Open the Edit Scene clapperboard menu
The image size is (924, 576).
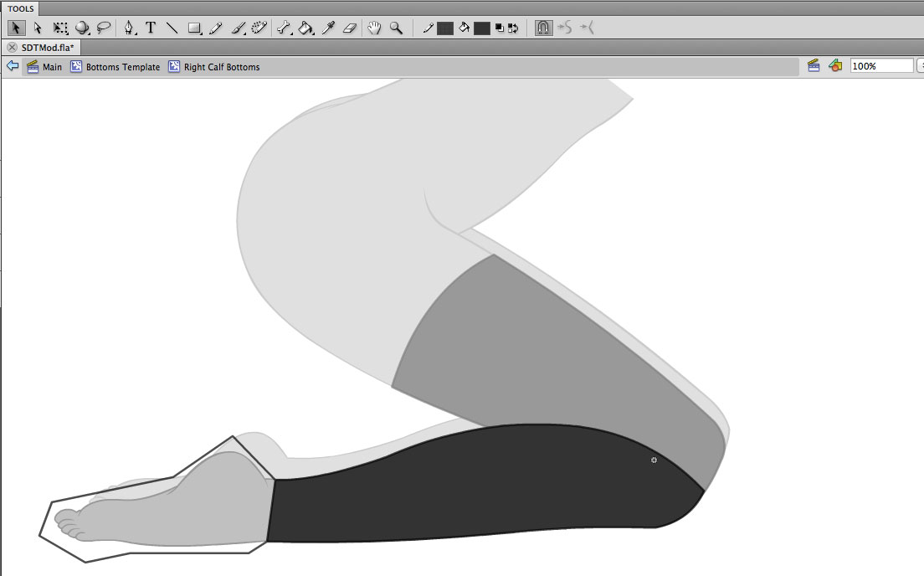pyautogui.click(x=813, y=65)
